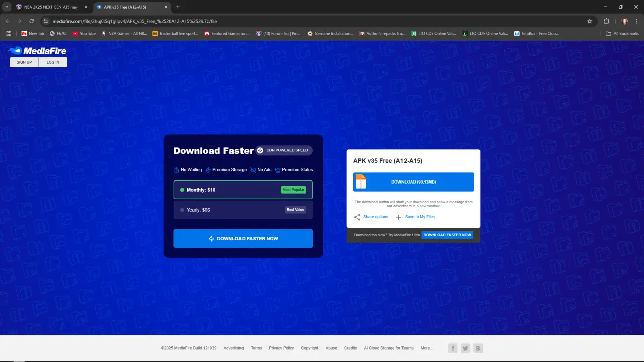Open a new tab with the plus icon

[x=178, y=7]
